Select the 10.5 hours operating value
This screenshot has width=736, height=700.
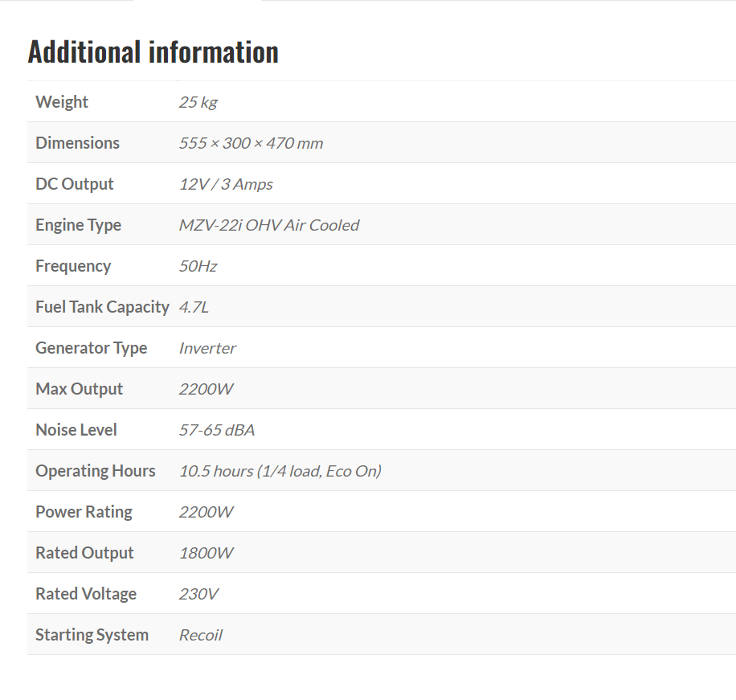pos(280,471)
